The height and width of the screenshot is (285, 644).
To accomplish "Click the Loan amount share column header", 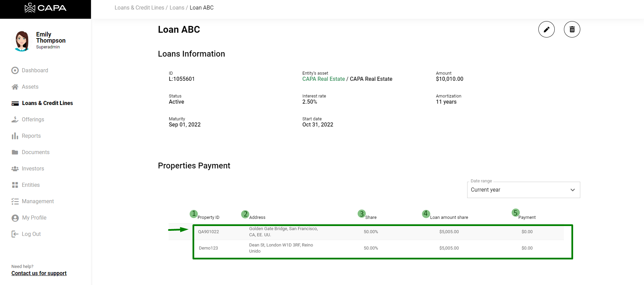I will coord(449,217).
